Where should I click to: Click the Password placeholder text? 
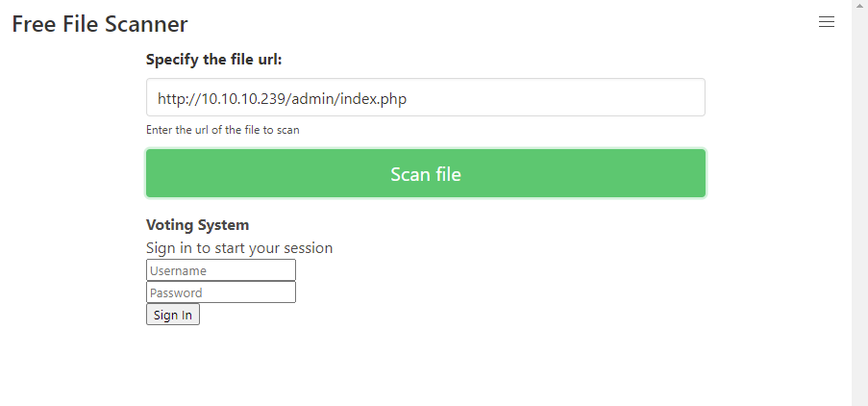[177, 292]
